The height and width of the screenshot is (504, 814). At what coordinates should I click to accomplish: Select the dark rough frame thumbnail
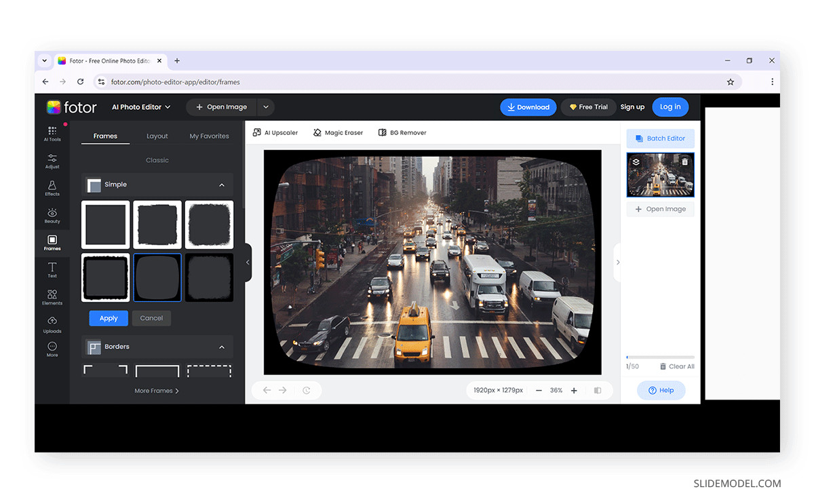209,277
